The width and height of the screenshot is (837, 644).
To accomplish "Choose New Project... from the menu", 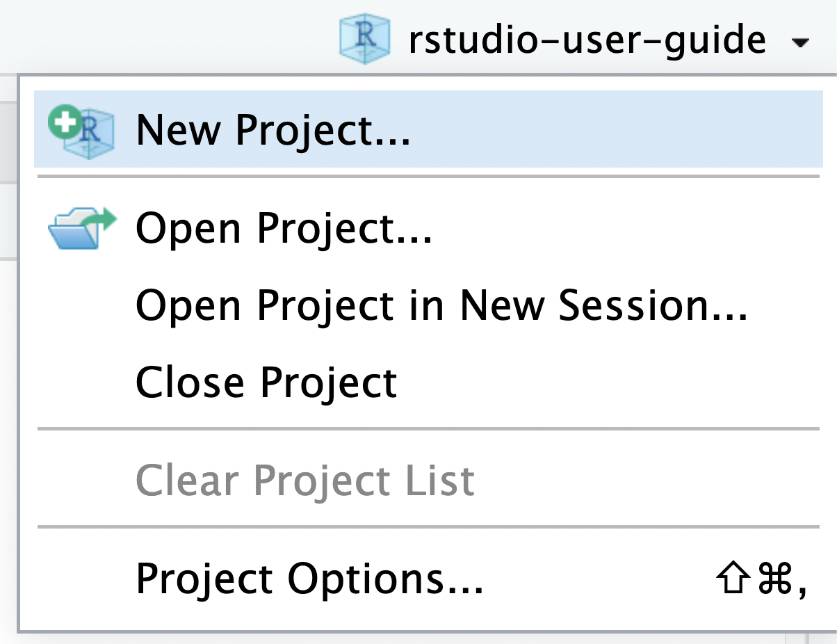I will [273, 130].
